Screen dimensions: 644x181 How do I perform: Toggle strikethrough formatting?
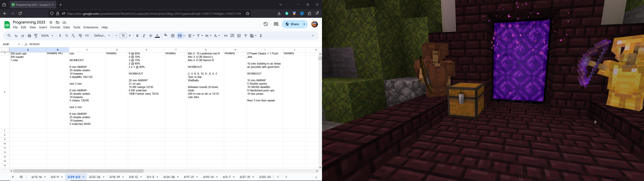tap(150, 36)
